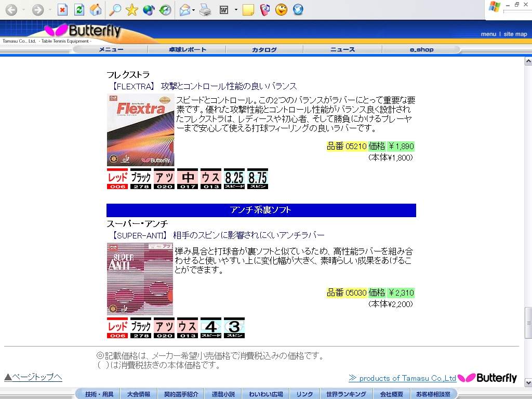Click the 品番 05210 product number

click(x=347, y=146)
